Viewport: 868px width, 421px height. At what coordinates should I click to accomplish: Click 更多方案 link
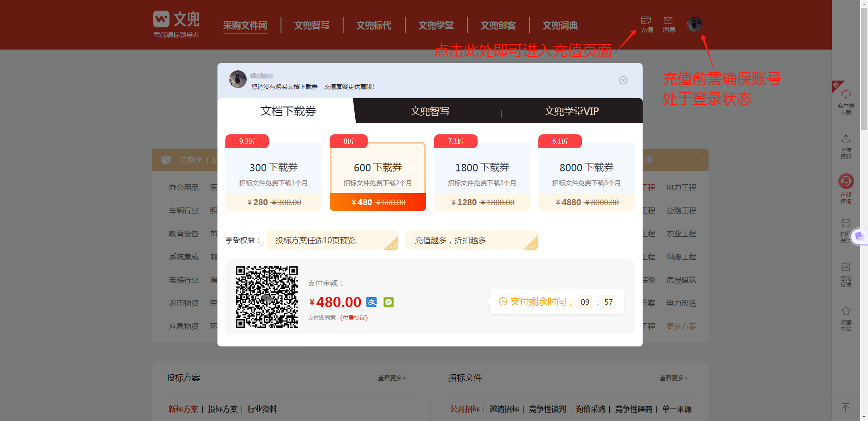click(681, 326)
